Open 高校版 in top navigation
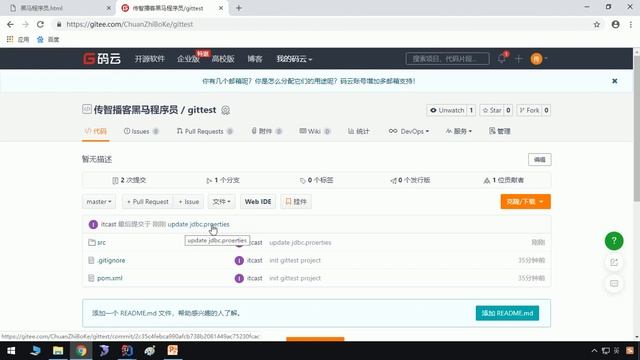Screen dimensions: 640x360 pos(223,59)
